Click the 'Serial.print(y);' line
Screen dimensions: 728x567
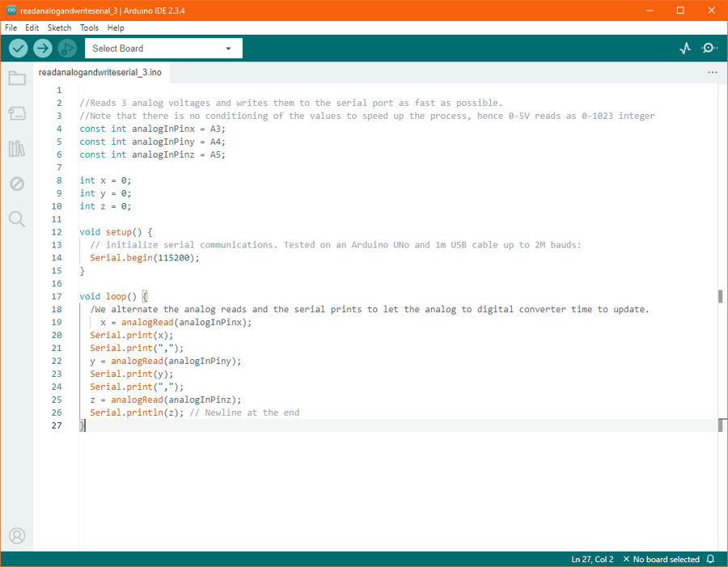131,374
